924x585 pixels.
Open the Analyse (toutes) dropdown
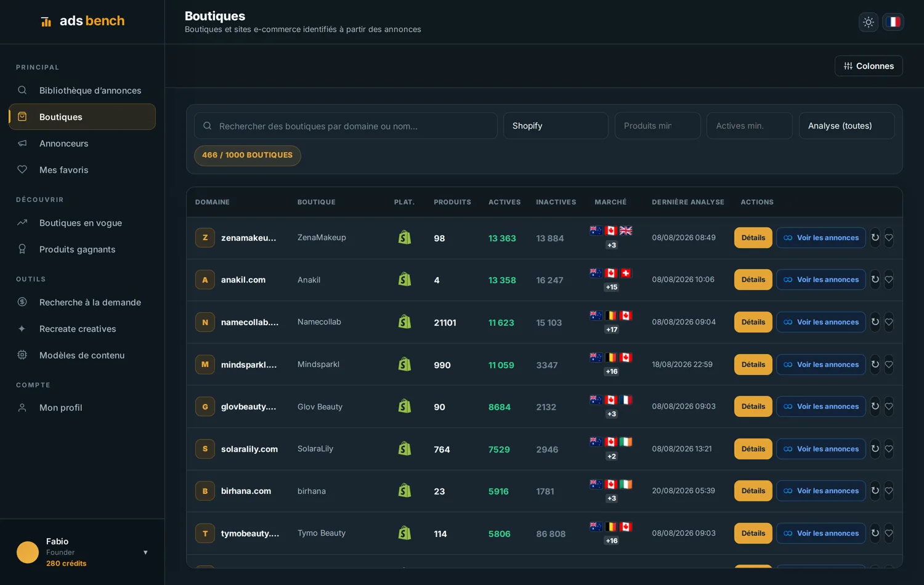(x=846, y=126)
